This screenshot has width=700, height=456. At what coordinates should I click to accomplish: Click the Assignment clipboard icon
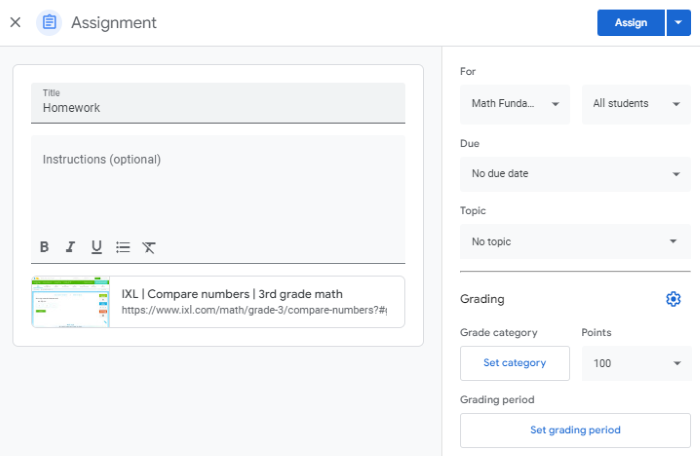click(x=49, y=22)
